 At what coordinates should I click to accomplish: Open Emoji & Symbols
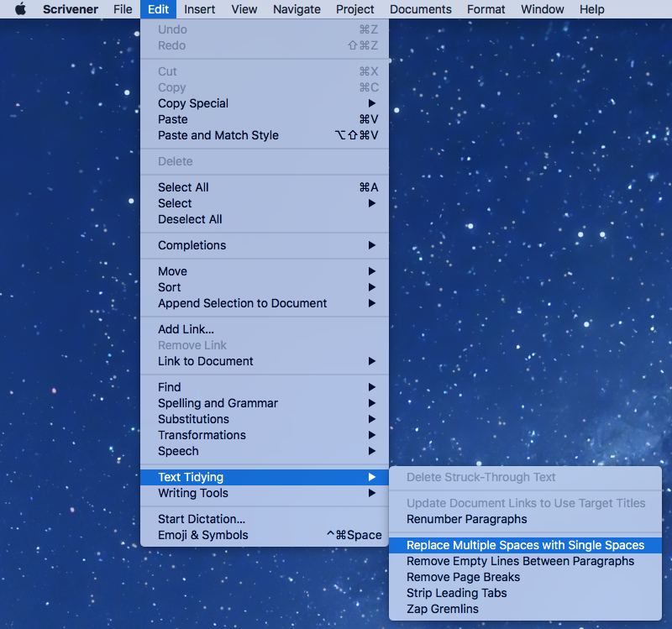pos(265,535)
